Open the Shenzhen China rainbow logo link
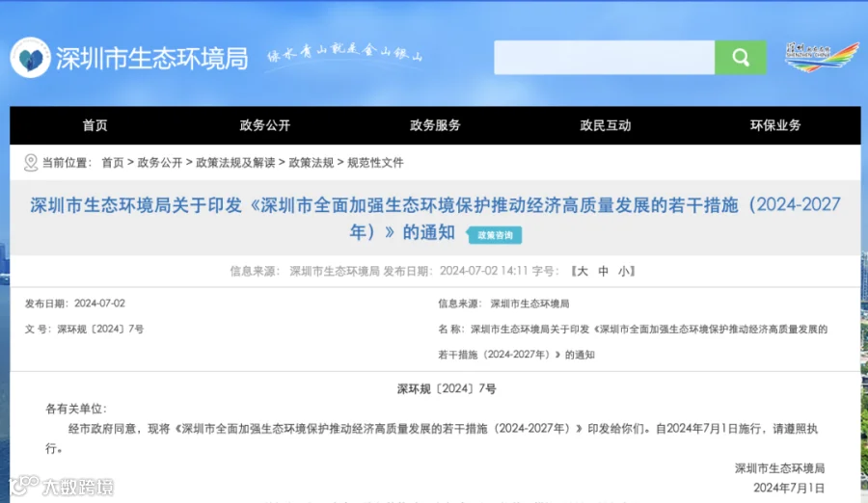The width and height of the screenshot is (868, 503). [822, 57]
